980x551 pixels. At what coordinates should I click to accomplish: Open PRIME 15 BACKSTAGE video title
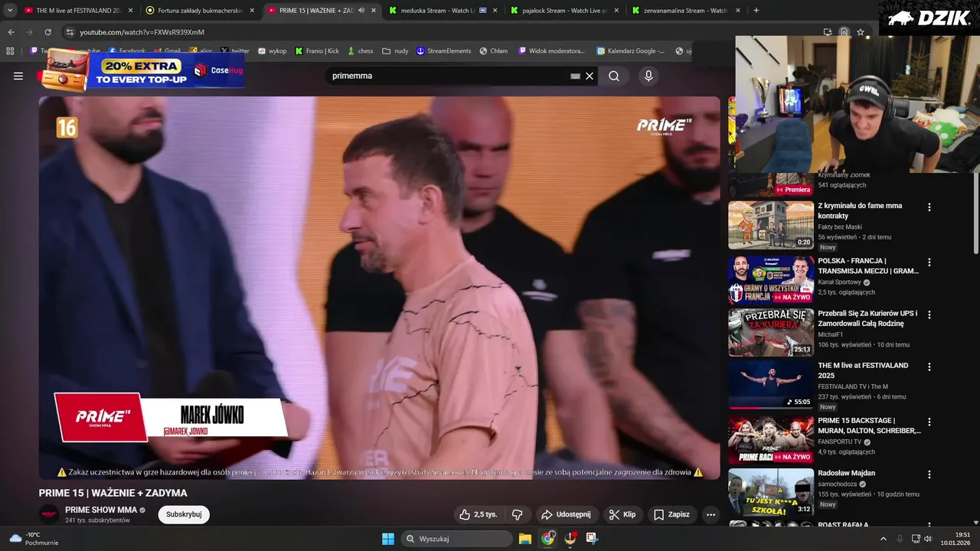[x=869, y=425]
